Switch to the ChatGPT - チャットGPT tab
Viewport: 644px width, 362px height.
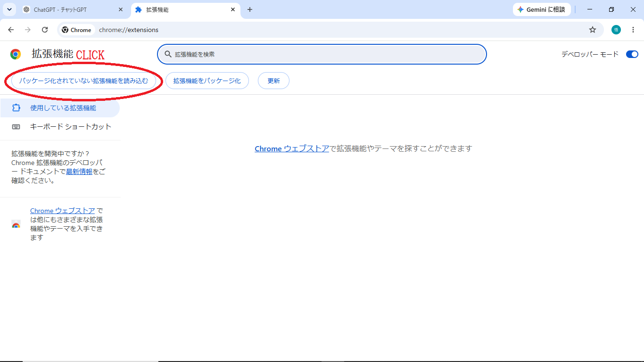73,9
